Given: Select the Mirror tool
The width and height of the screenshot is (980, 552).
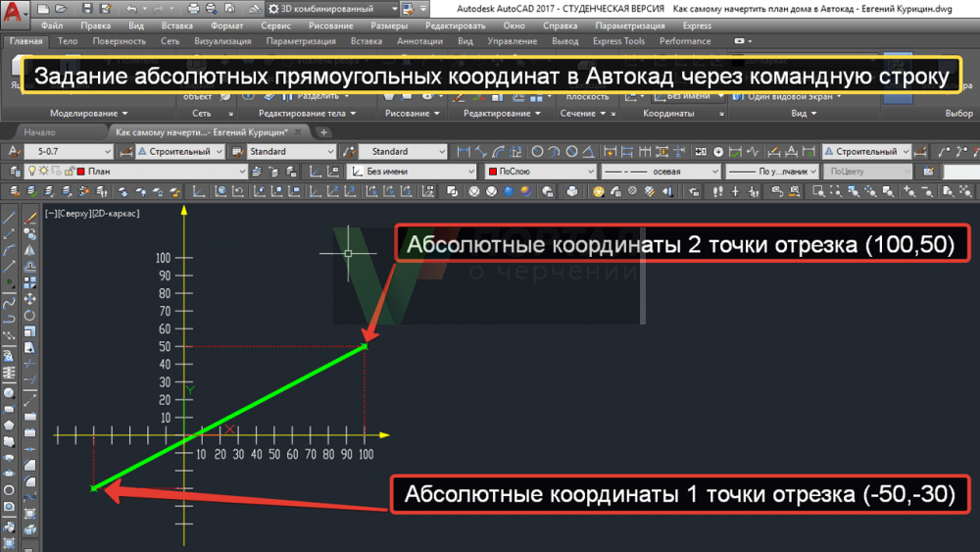Looking at the screenshot, I should coord(29,251).
